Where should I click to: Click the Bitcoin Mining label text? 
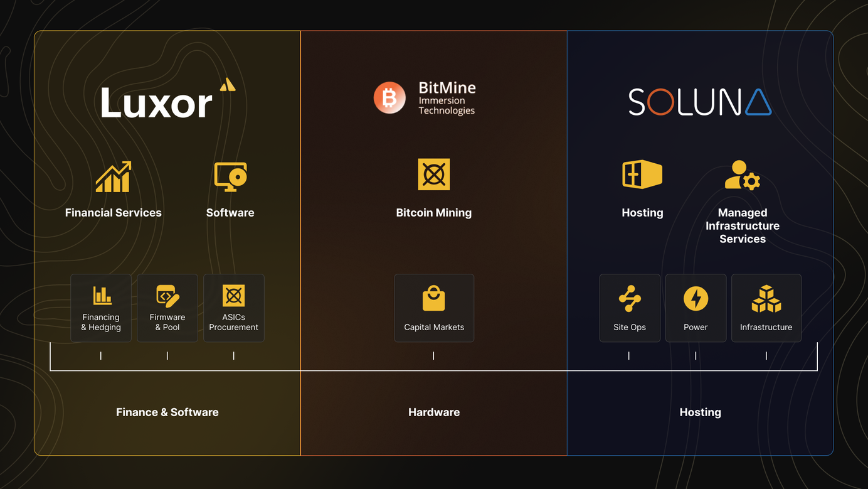tap(434, 213)
